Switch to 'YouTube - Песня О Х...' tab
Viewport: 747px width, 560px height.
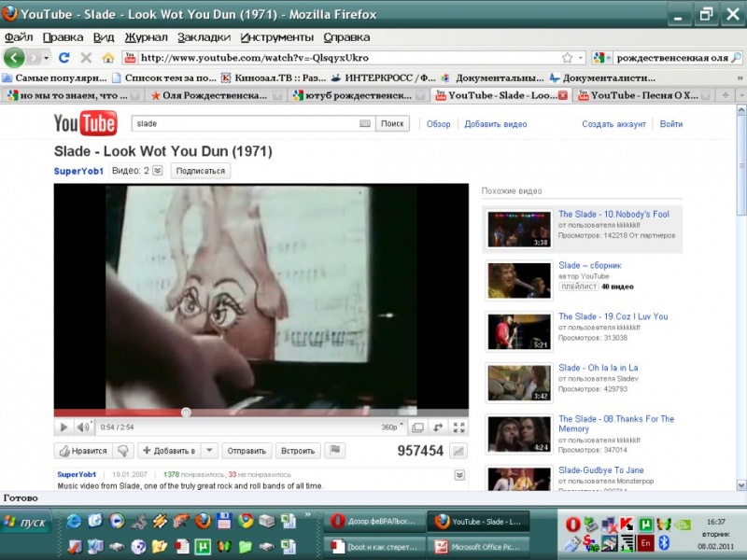pos(644,95)
